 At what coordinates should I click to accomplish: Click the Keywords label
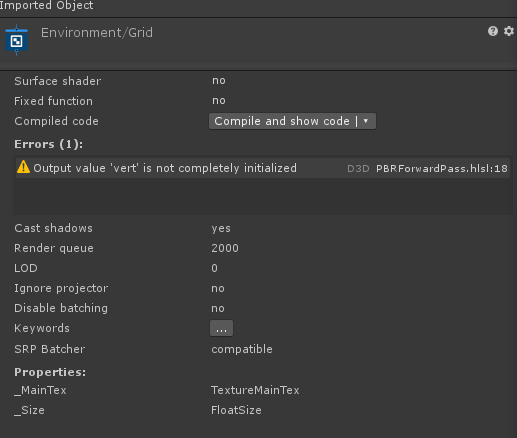42,328
